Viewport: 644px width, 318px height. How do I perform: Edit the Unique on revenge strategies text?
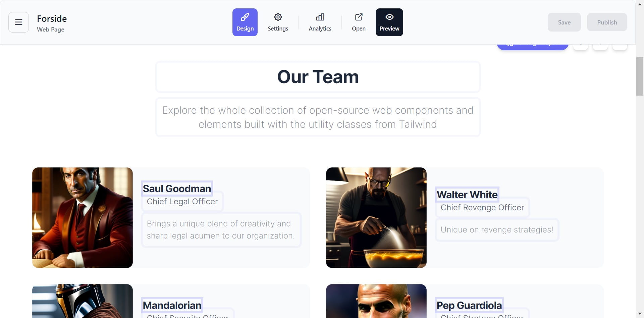click(497, 230)
